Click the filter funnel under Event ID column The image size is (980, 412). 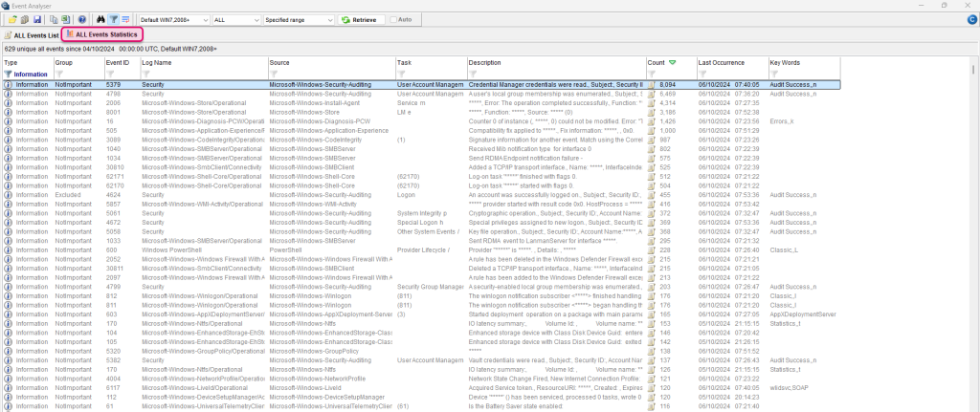[110, 75]
